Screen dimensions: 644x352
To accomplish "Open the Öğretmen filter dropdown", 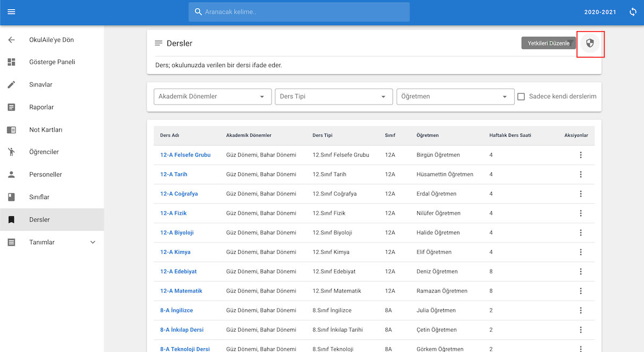I will click(x=456, y=97).
